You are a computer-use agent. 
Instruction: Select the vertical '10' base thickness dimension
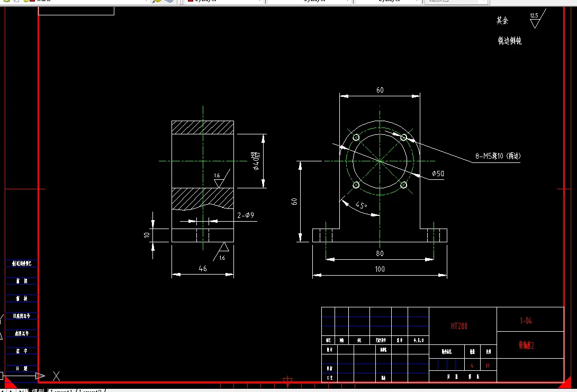pos(147,235)
